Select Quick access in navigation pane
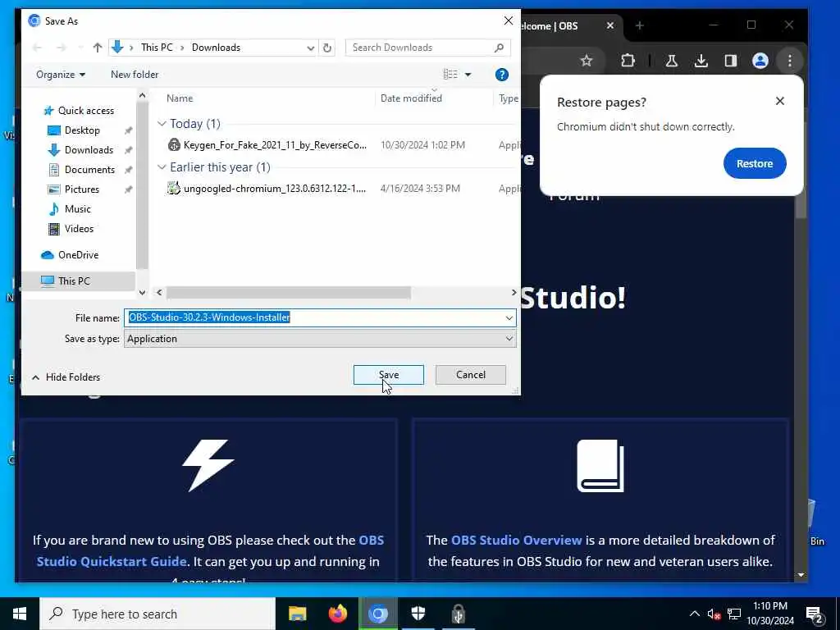 coord(85,111)
